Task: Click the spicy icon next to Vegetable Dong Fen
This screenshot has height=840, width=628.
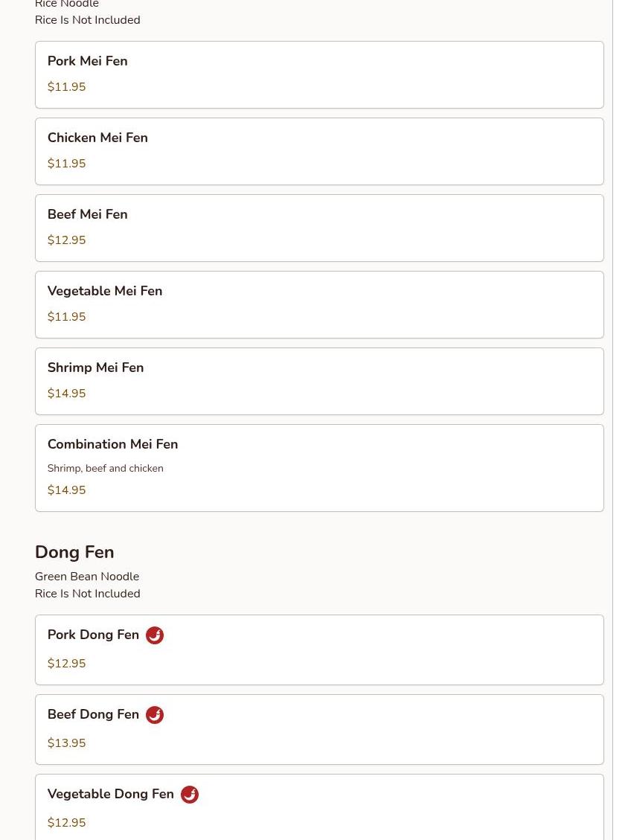Action: pos(190,795)
